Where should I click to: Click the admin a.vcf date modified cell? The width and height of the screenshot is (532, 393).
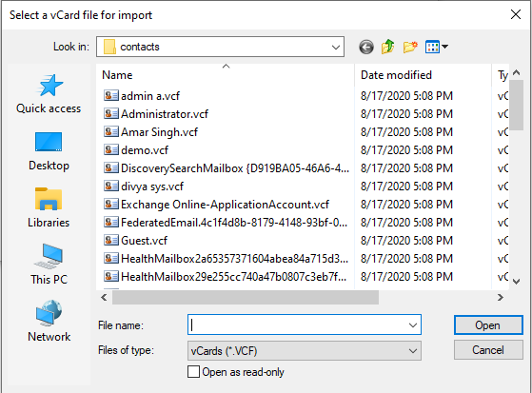tap(406, 96)
